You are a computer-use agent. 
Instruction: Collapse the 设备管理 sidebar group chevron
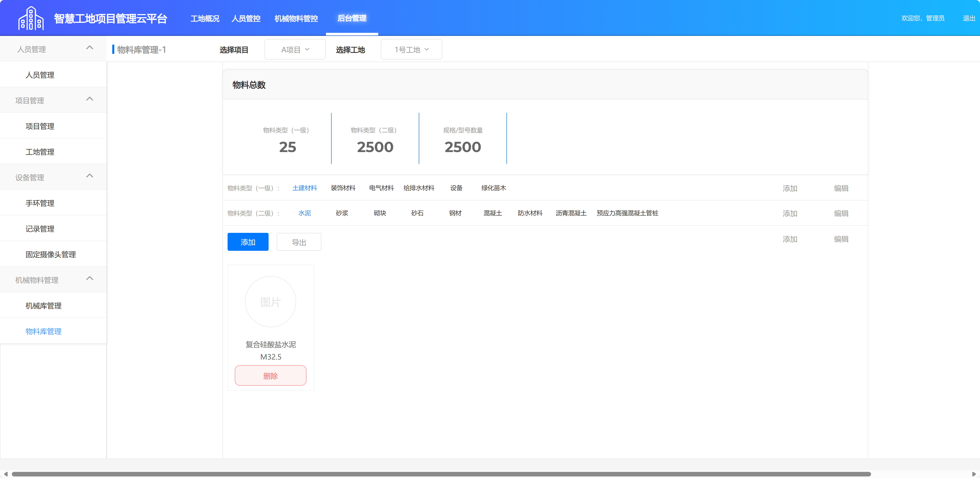click(90, 176)
